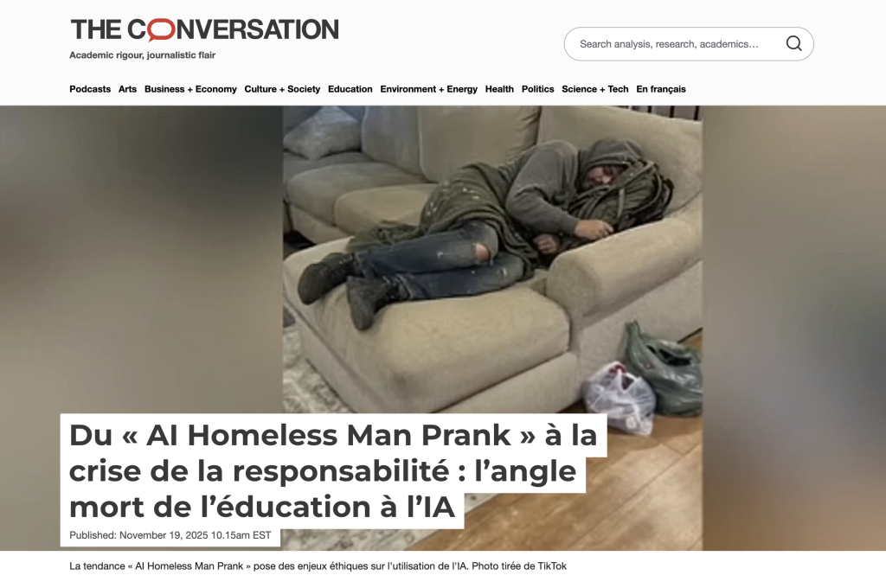Click the hero image of man on couch

tap(492, 259)
